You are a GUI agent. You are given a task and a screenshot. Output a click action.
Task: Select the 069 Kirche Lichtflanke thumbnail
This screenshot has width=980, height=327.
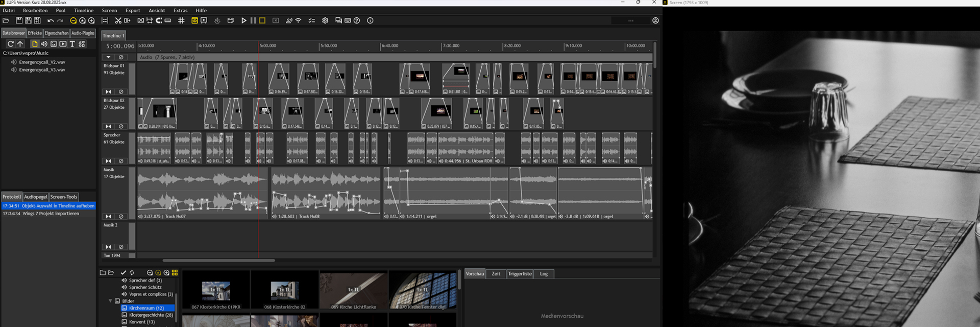[354, 290]
